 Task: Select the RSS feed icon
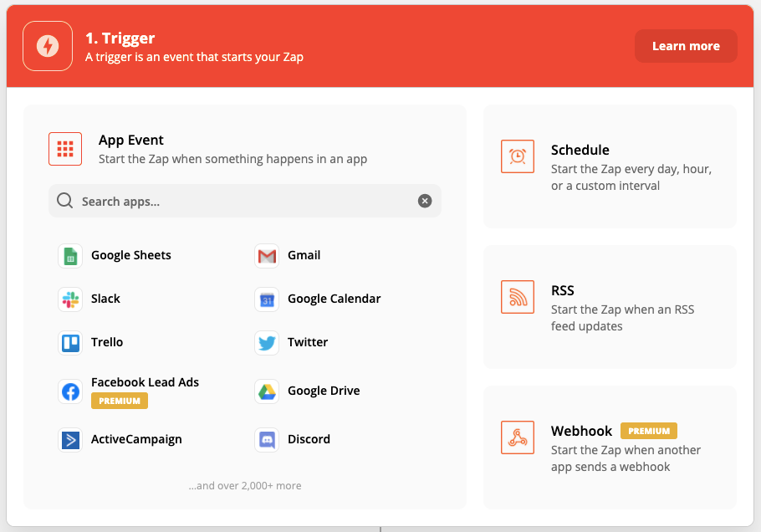tap(518, 297)
